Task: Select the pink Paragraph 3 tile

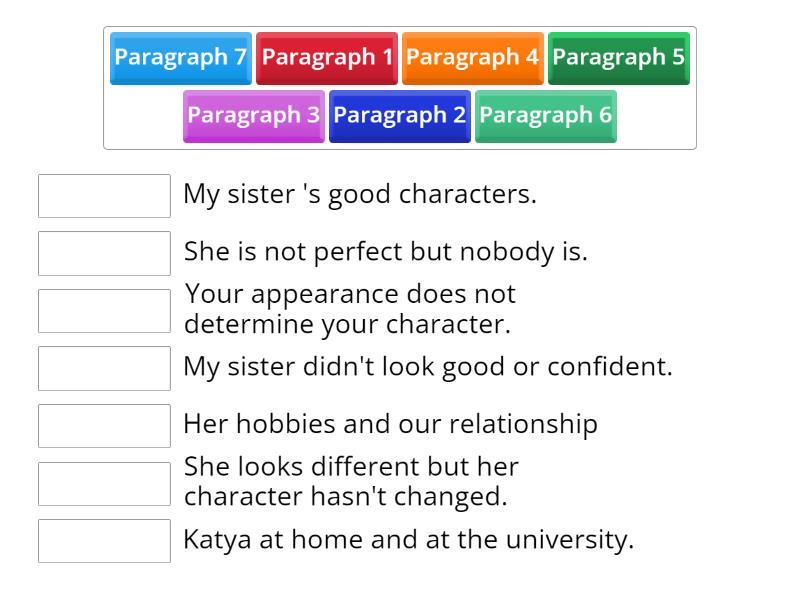Action: pyautogui.click(x=253, y=116)
